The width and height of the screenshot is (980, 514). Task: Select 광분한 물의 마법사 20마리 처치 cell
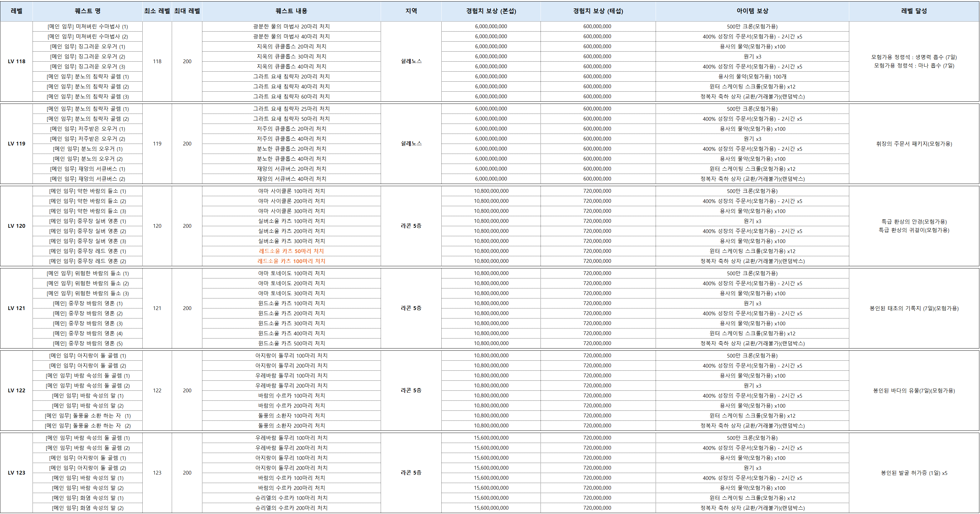click(291, 27)
